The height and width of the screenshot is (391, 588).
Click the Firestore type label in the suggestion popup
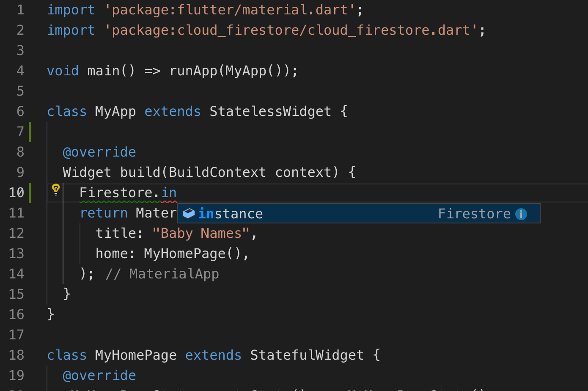(474, 213)
